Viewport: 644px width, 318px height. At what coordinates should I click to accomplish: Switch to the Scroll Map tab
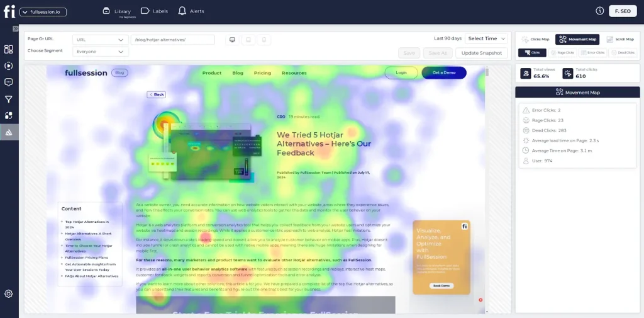(620, 40)
